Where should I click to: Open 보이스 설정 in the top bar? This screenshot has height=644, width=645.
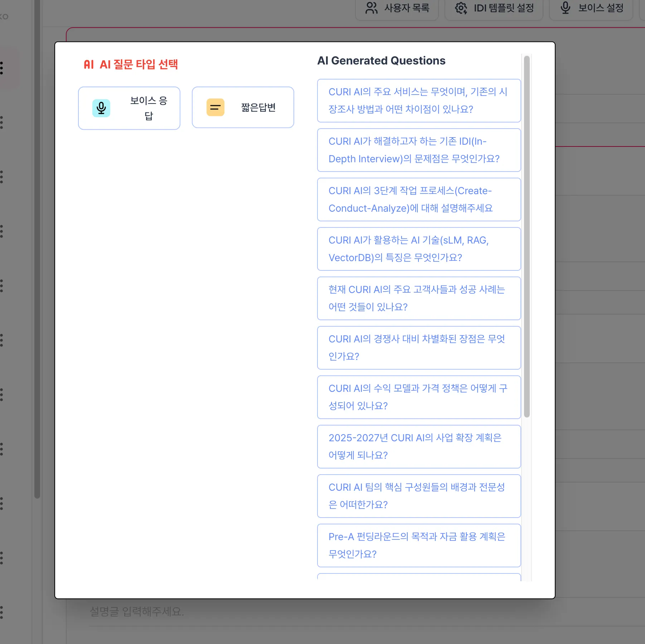pyautogui.click(x=591, y=9)
